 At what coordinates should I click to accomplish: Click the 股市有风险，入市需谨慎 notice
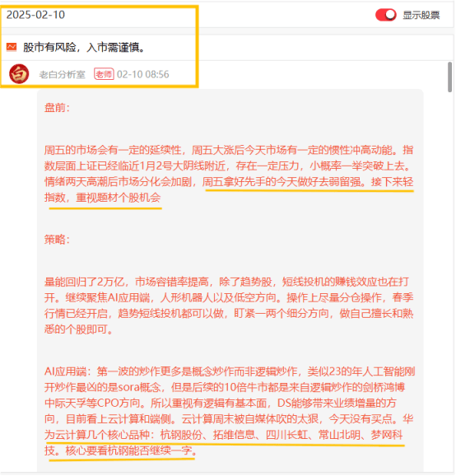click(84, 48)
